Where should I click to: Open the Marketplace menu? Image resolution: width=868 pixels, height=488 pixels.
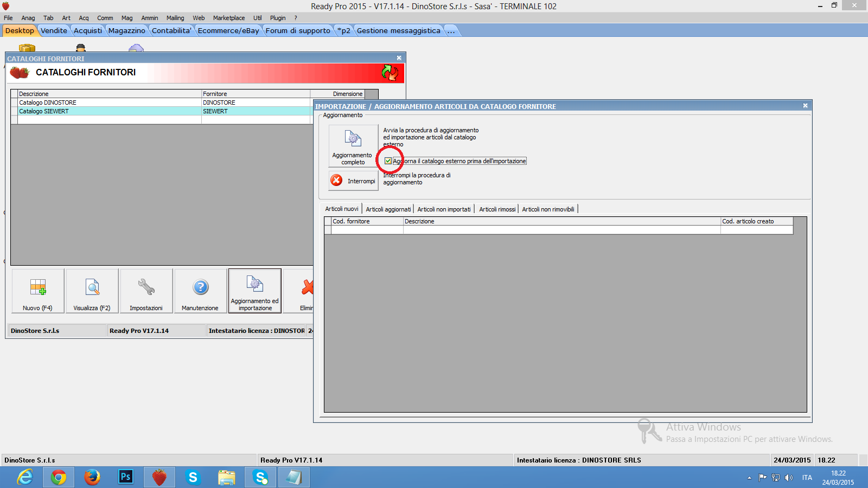click(229, 18)
